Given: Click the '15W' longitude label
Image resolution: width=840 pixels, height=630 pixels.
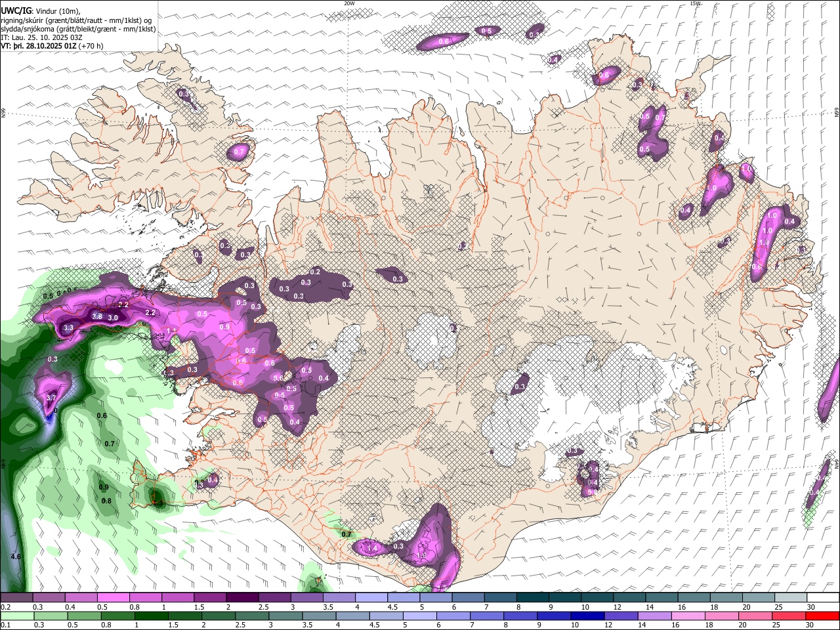Looking at the screenshot, I should coord(695,3).
